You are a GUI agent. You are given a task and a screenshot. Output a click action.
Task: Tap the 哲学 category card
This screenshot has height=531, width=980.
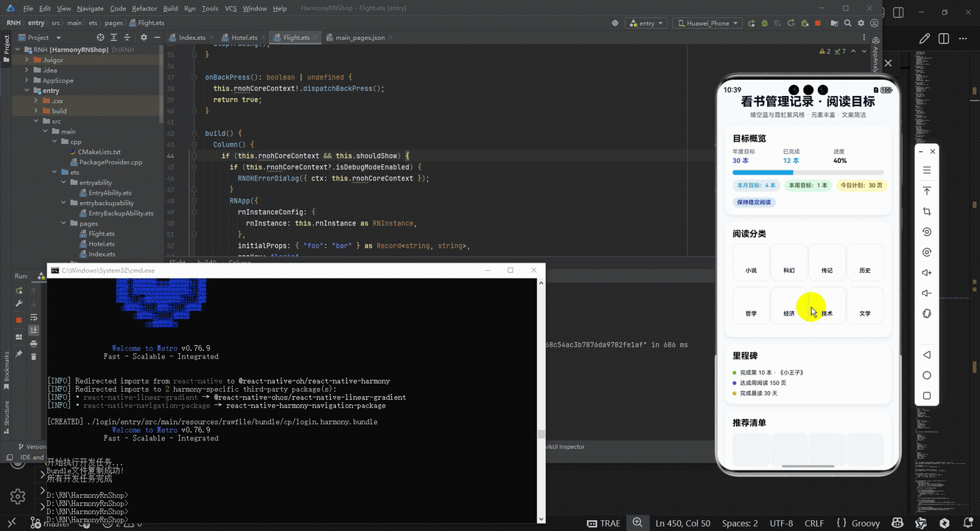(x=751, y=305)
